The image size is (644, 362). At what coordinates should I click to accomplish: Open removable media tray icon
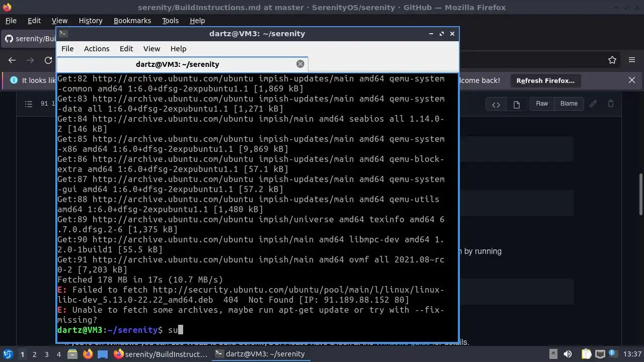point(553,354)
